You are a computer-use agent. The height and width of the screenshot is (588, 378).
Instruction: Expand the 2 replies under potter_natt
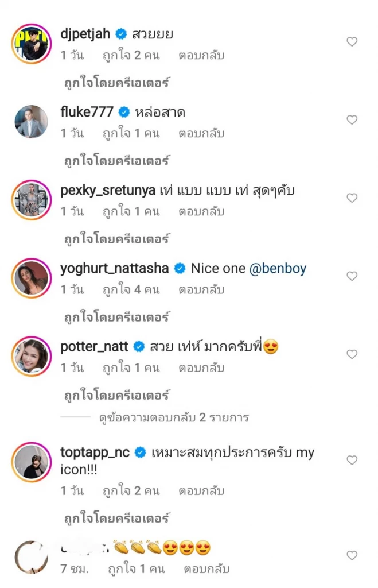coord(172,417)
